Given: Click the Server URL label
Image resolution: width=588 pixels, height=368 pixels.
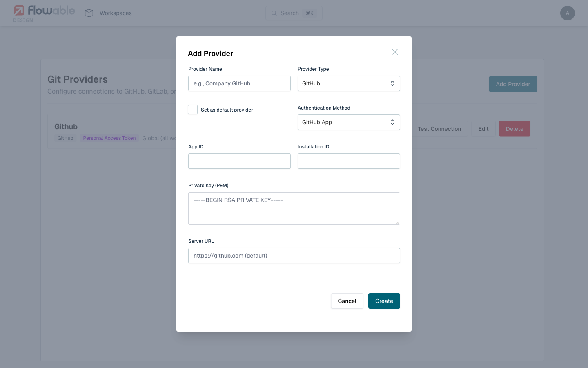Looking at the screenshot, I should coord(201,241).
